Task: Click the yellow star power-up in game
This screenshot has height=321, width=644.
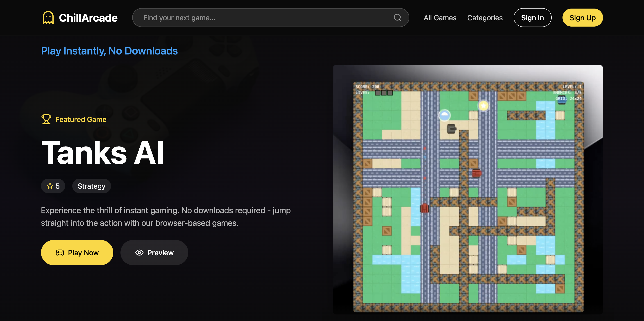Action: click(x=483, y=106)
